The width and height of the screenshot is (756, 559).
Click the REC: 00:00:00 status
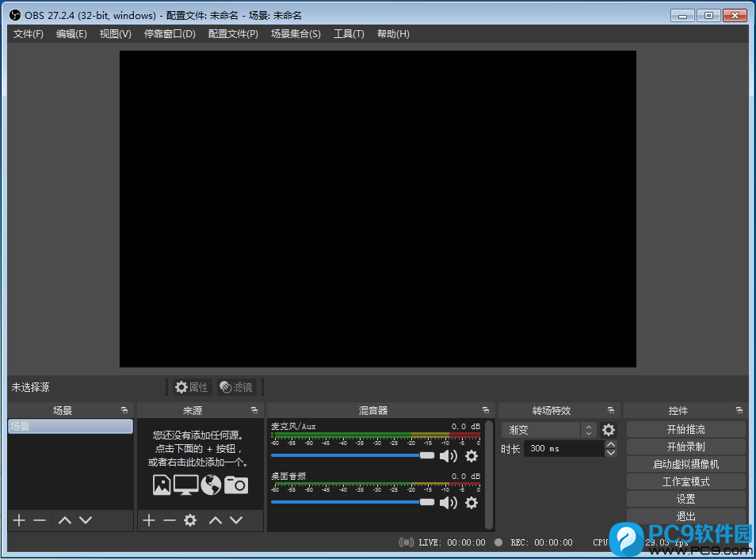tap(541, 542)
